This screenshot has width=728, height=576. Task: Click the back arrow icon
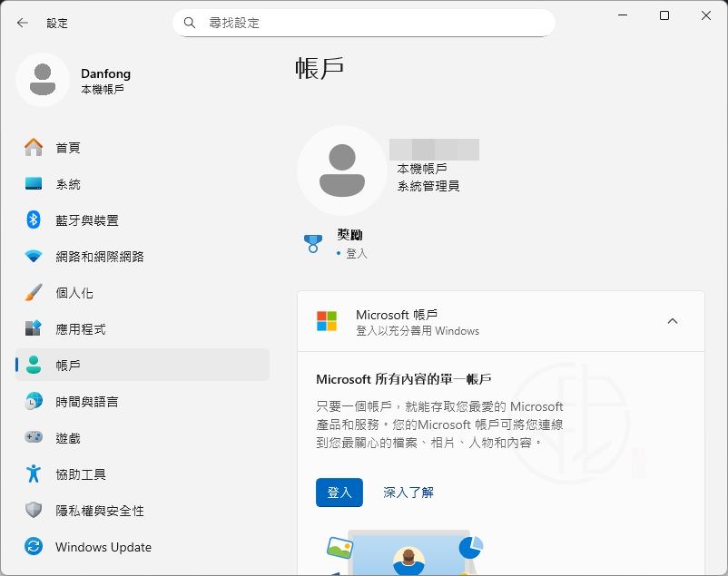point(23,23)
